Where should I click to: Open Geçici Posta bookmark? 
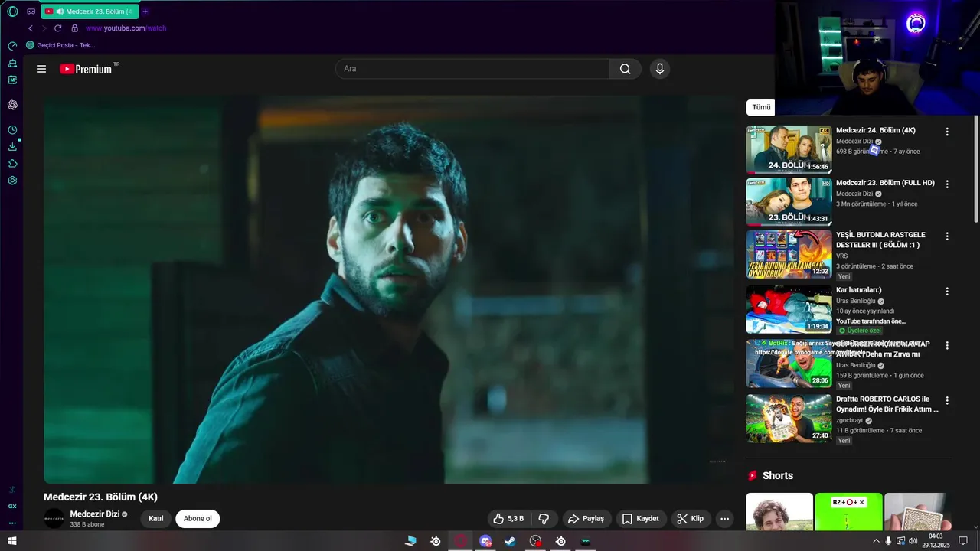pos(61,45)
